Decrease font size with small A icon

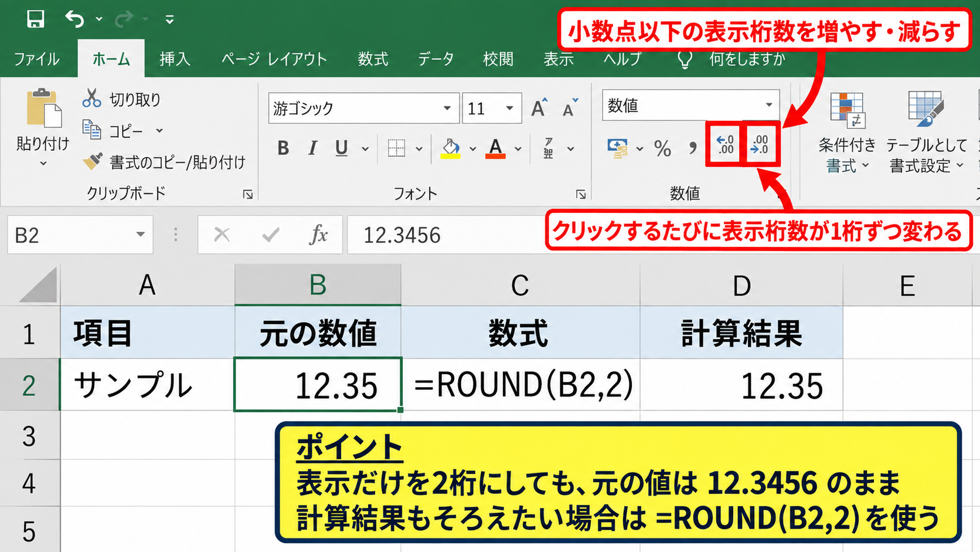570,109
